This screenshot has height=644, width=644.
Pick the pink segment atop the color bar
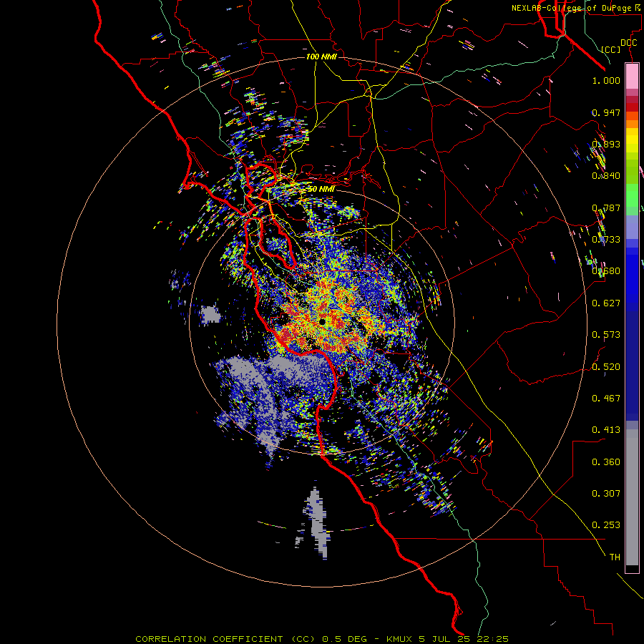(x=632, y=77)
